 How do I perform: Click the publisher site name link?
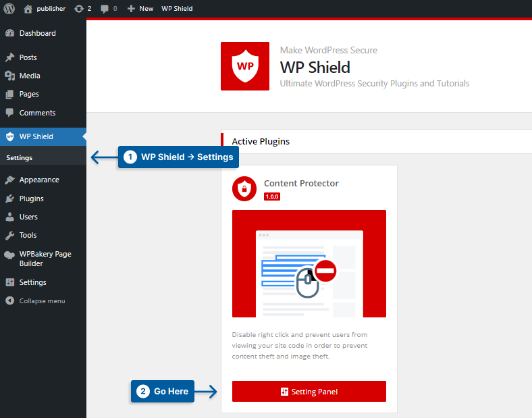(x=51, y=9)
